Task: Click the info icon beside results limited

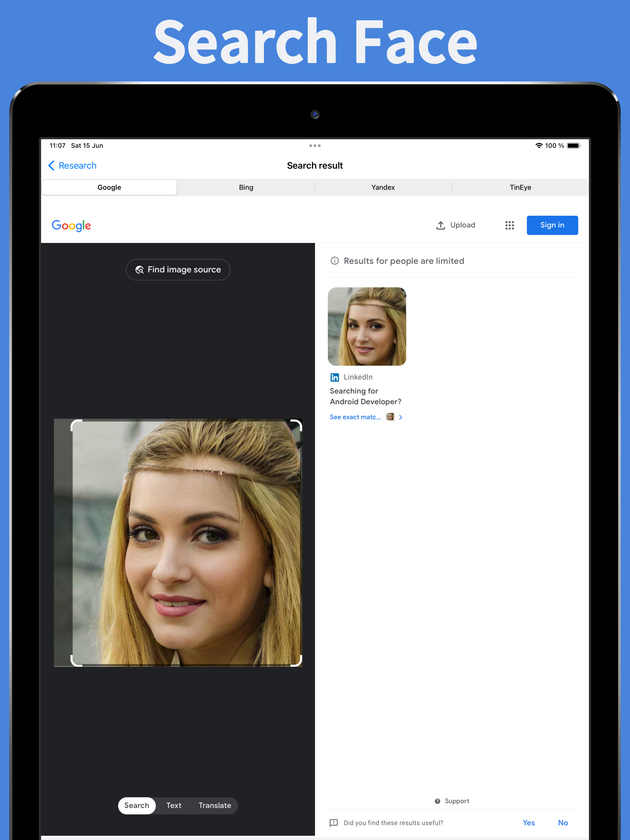Action: (334, 261)
